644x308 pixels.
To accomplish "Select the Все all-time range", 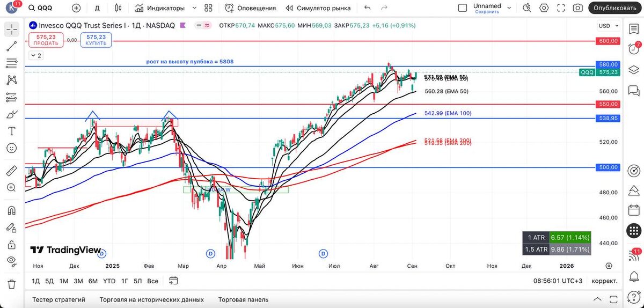I will click(152, 281).
